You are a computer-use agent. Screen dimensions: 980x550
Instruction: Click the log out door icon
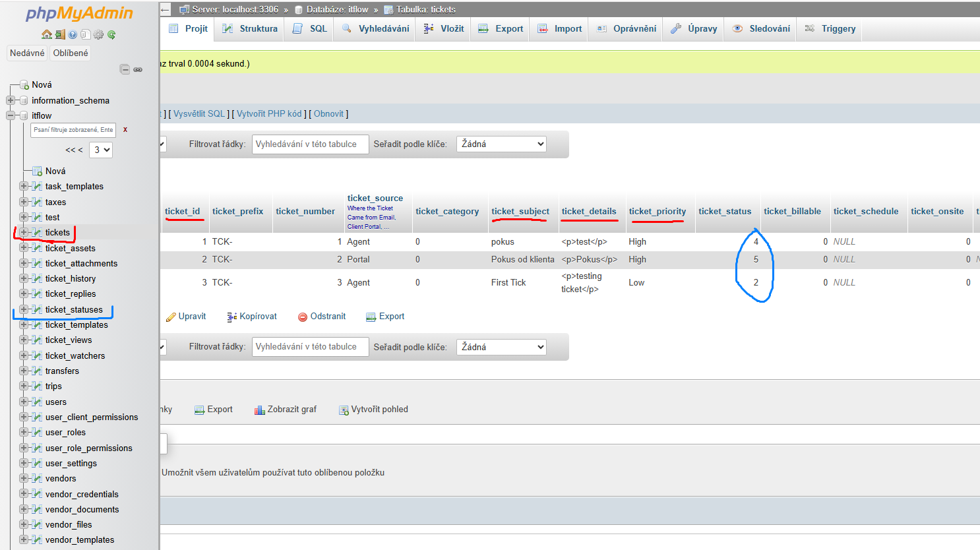pyautogui.click(x=59, y=34)
